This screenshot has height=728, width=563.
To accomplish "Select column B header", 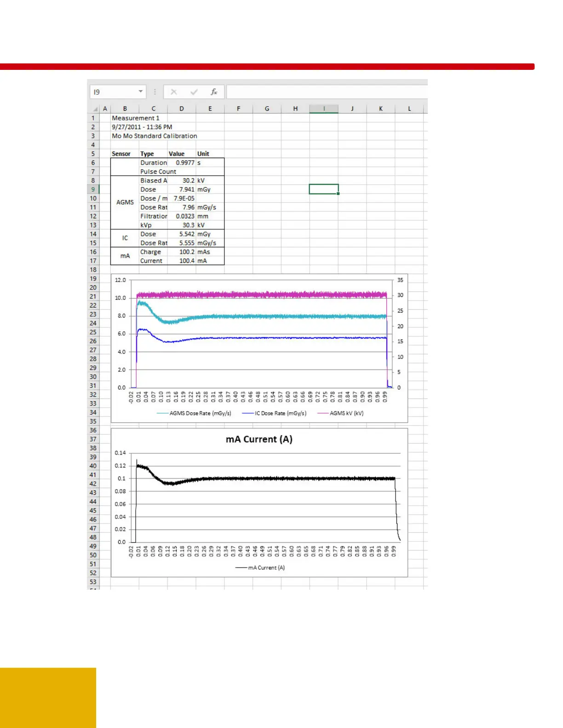I will pos(125,109).
